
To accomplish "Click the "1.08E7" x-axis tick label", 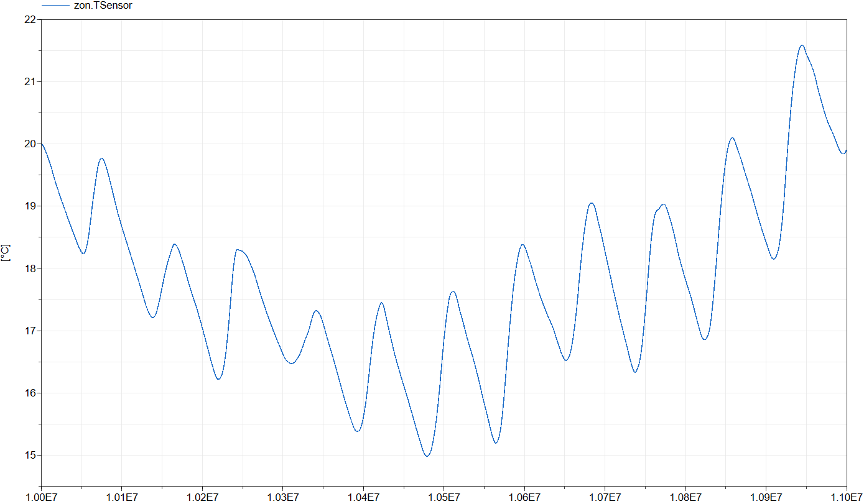I will [687, 497].
